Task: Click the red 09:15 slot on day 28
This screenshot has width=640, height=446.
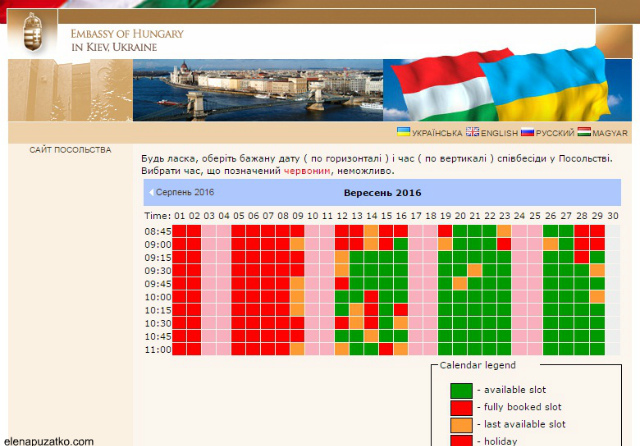Action: point(582,257)
